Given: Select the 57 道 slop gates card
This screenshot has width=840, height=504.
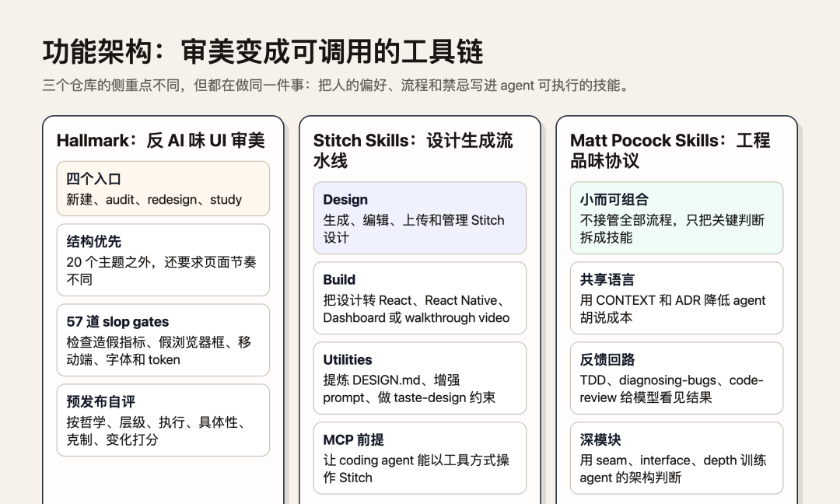Looking at the screenshot, I should [x=163, y=340].
